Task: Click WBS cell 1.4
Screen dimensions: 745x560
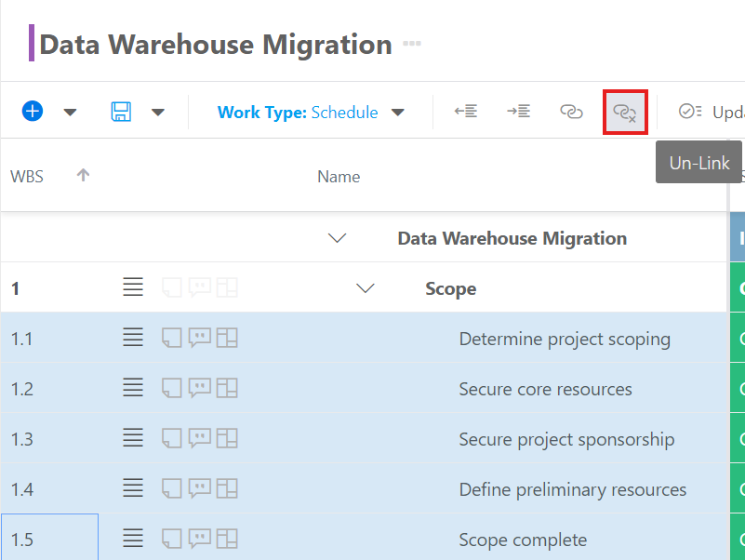Action: point(21,489)
